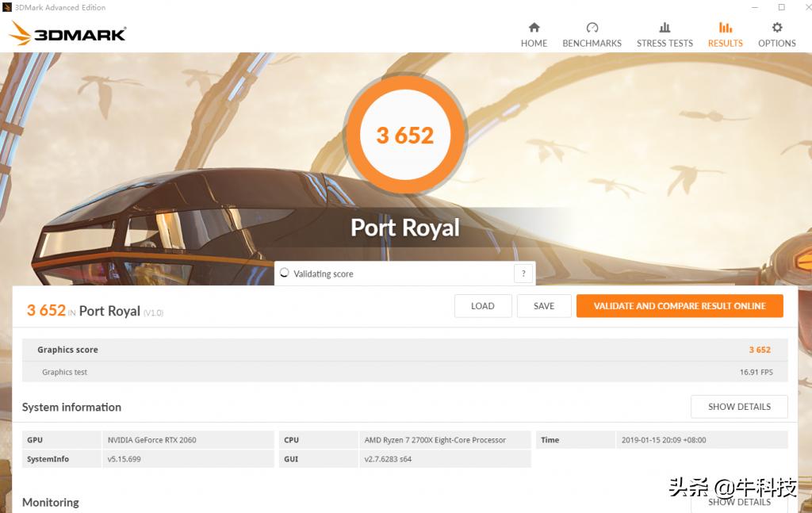Image resolution: width=812 pixels, height=513 pixels.
Task: Click the question mark help button
Action: point(523,274)
